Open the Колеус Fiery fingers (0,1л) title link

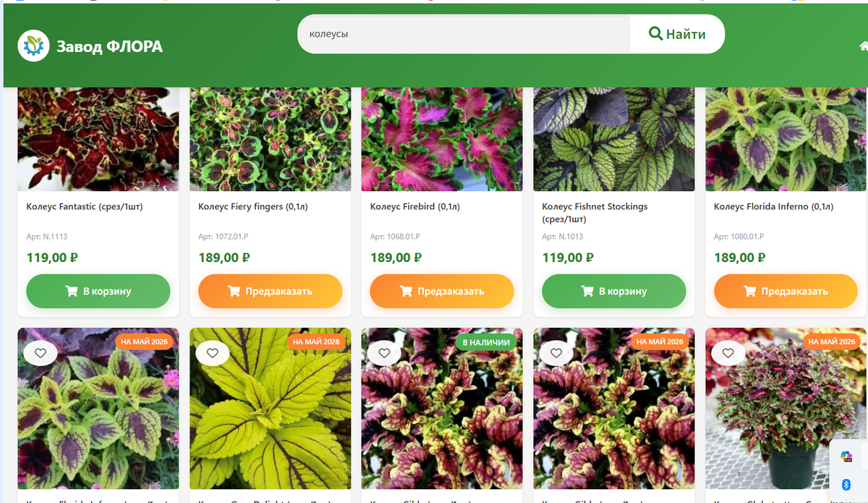(253, 207)
